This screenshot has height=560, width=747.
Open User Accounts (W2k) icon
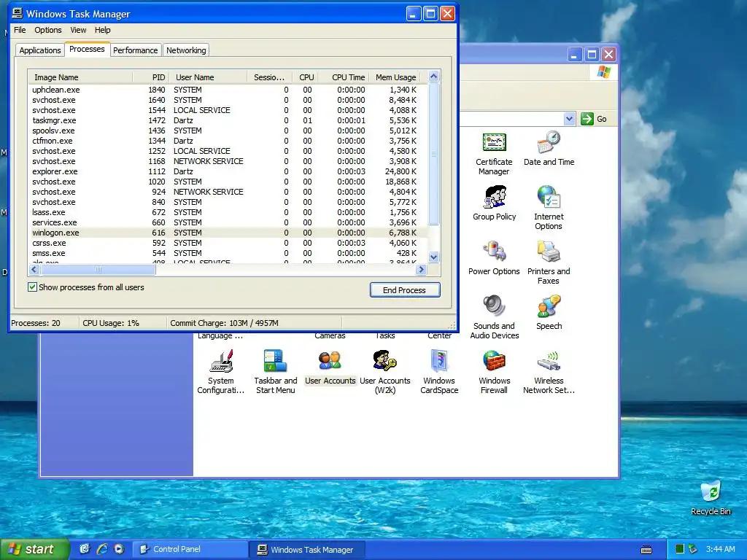point(385,361)
